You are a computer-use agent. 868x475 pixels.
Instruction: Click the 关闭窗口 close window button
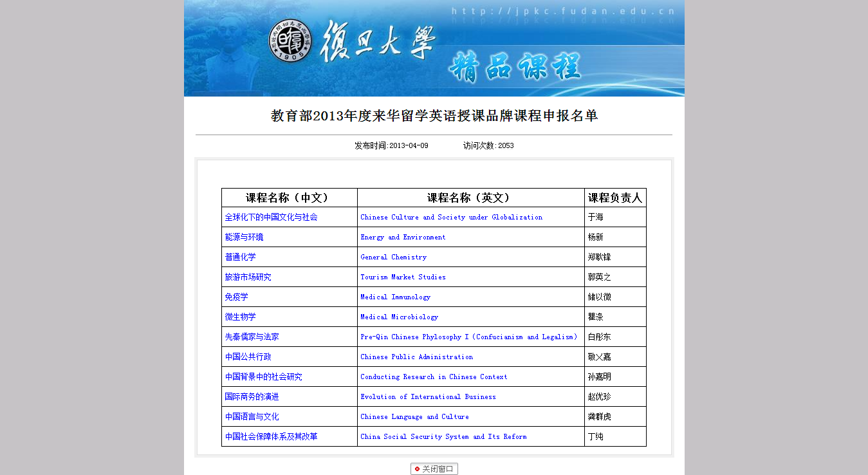click(434, 469)
